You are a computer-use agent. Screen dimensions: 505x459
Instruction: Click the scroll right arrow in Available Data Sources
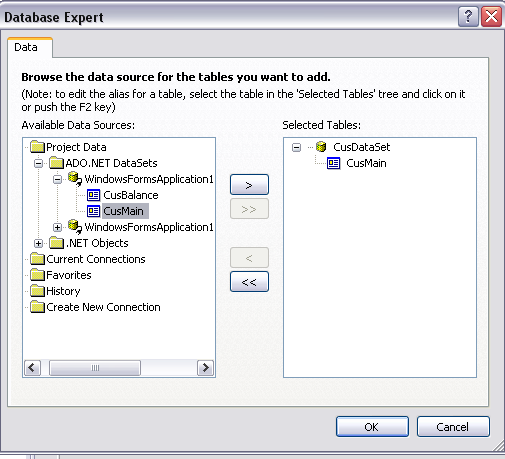click(x=205, y=368)
